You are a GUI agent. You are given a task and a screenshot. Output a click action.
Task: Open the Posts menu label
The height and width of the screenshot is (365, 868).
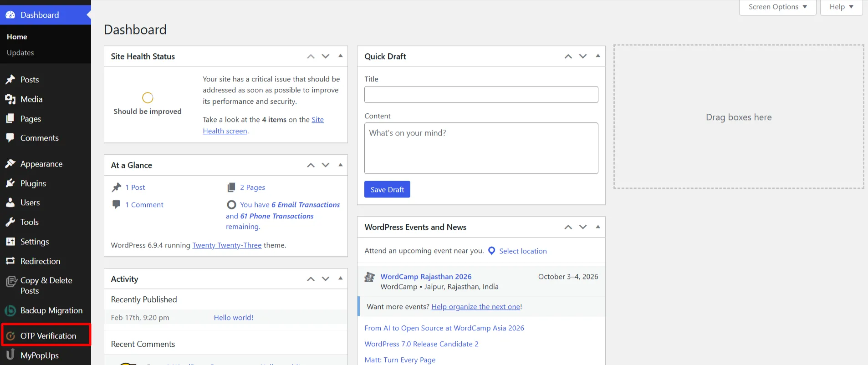[30, 80]
